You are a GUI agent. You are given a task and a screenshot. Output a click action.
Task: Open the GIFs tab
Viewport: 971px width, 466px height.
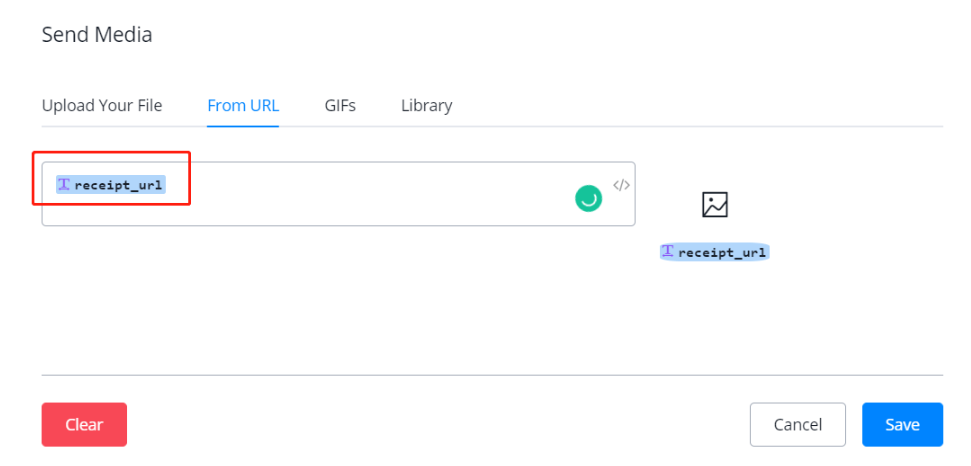pos(340,105)
